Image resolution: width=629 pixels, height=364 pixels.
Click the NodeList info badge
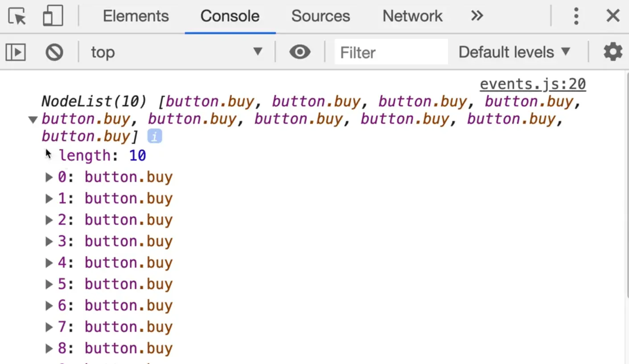154,136
